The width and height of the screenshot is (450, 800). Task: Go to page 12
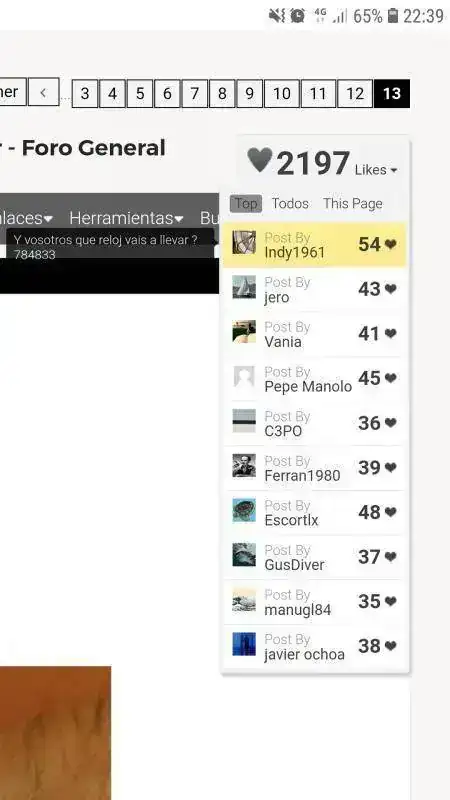[x=355, y=94]
